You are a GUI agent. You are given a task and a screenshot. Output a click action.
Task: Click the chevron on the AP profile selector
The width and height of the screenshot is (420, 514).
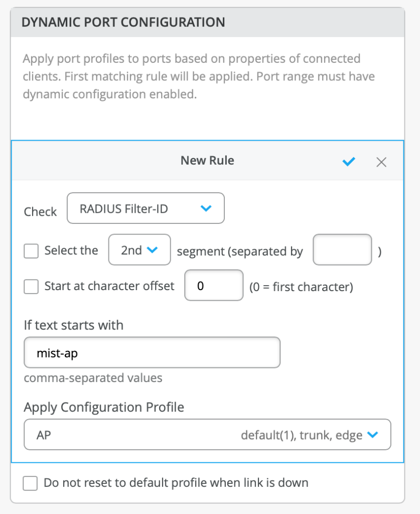372,435
